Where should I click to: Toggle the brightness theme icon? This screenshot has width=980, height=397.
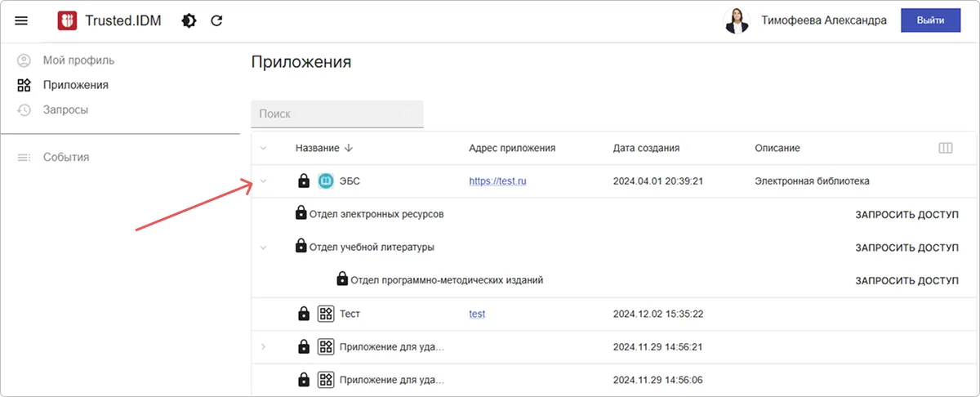click(x=189, y=20)
